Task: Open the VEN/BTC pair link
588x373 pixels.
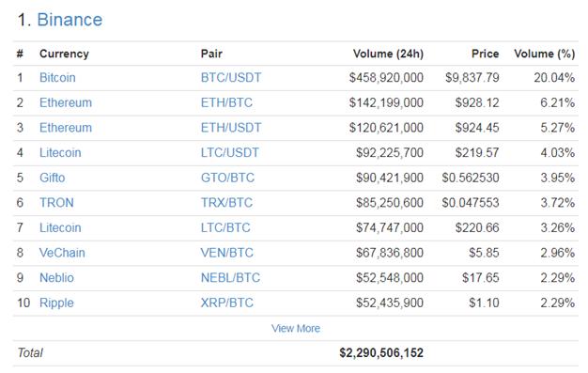Action: (x=227, y=253)
